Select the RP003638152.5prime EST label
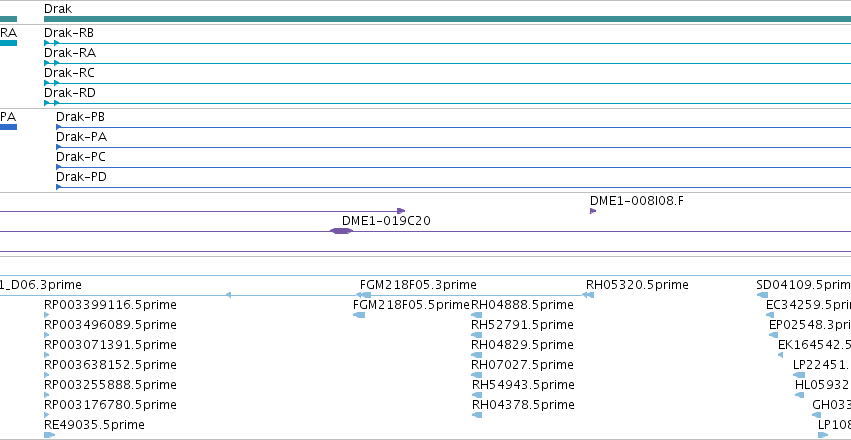 110,365
